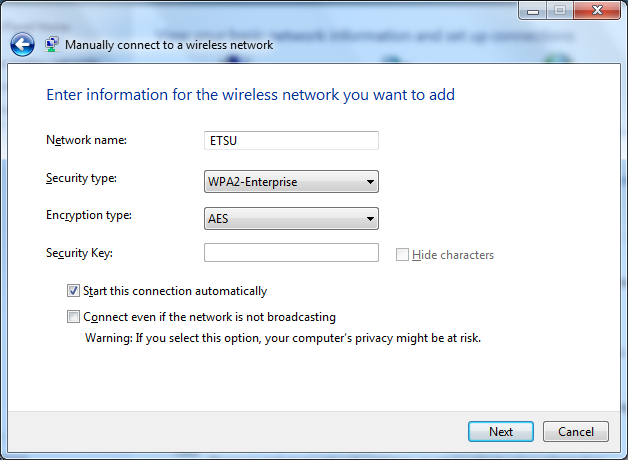Click the privacy risk warning text
This screenshot has width=628, height=460.
pos(283,338)
